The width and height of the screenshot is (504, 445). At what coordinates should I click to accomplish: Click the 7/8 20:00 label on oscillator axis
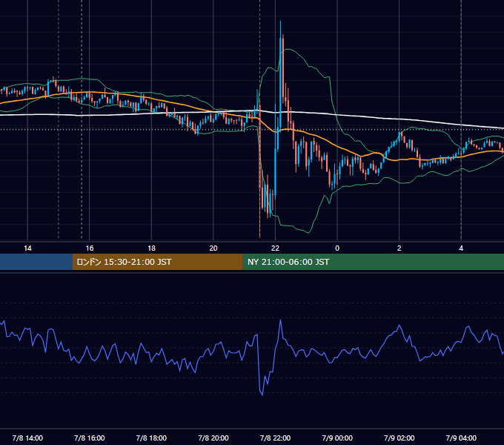[x=213, y=438]
